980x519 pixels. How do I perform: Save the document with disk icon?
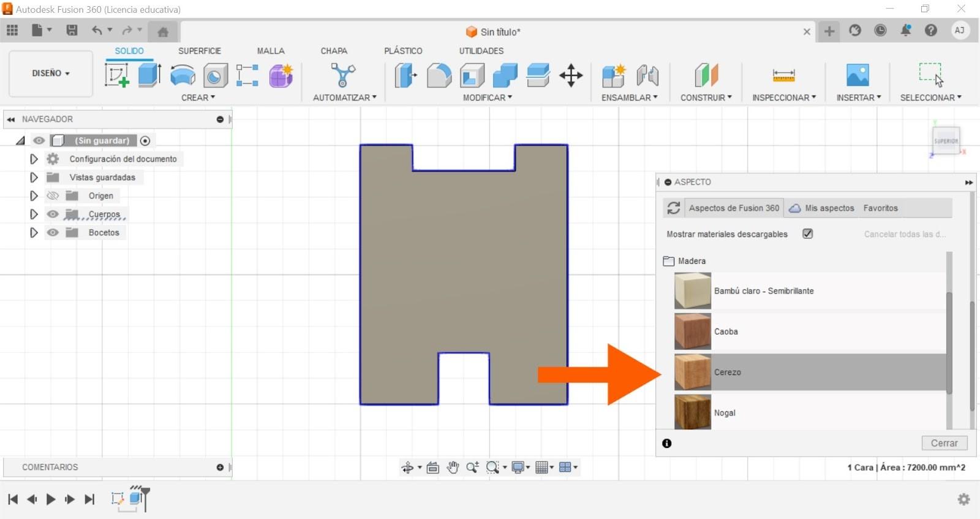point(72,30)
